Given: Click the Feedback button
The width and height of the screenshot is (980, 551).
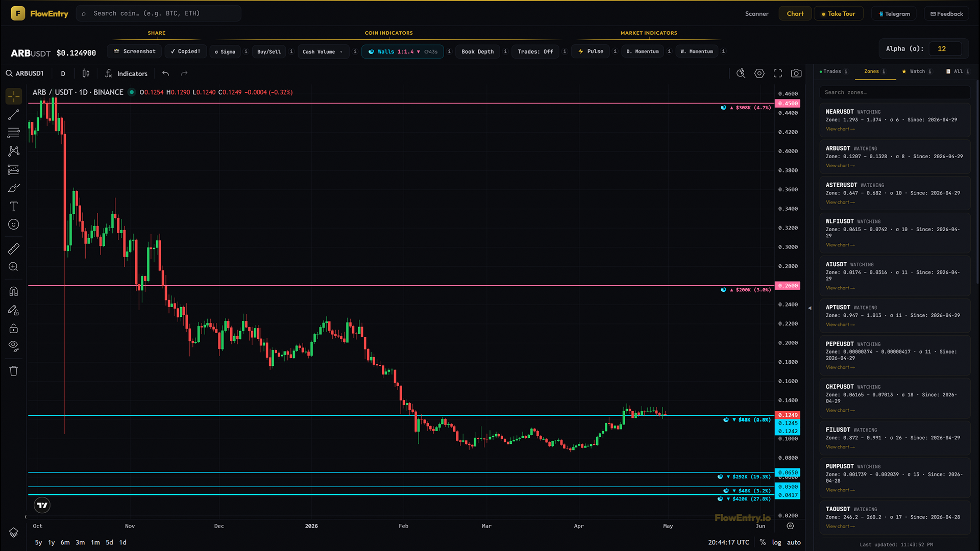Looking at the screenshot, I should (946, 14).
